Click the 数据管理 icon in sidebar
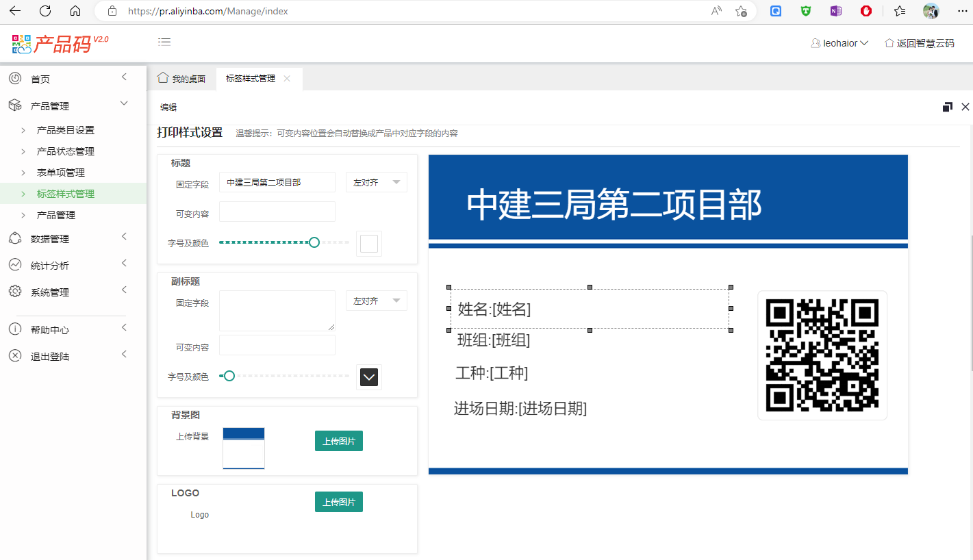The height and width of the screenshot is (560, 973). (15, 238)
